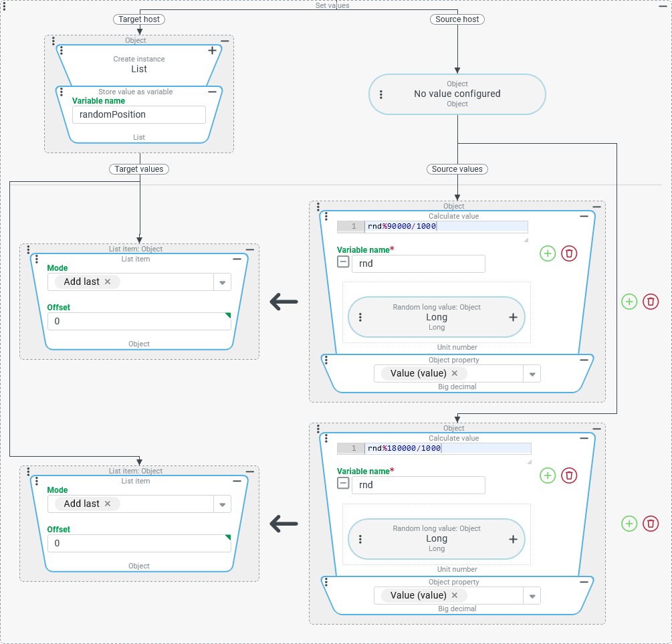Open three-dot menu of second Object property
The width and height of the screenshot is (672, 644).
click(326, 582)
